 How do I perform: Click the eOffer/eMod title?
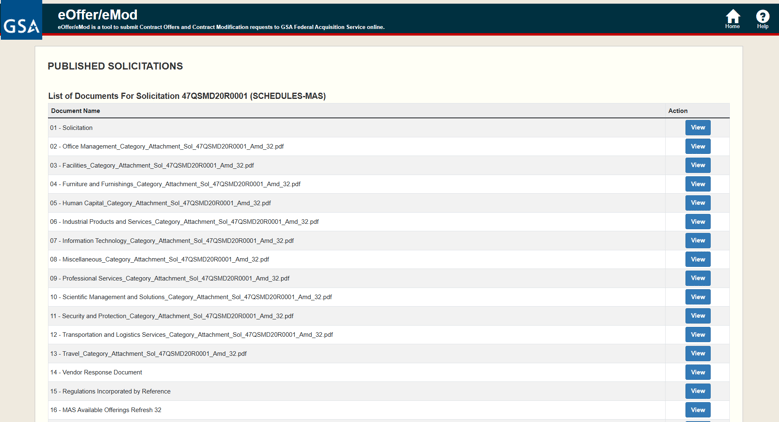pos(97,15)
